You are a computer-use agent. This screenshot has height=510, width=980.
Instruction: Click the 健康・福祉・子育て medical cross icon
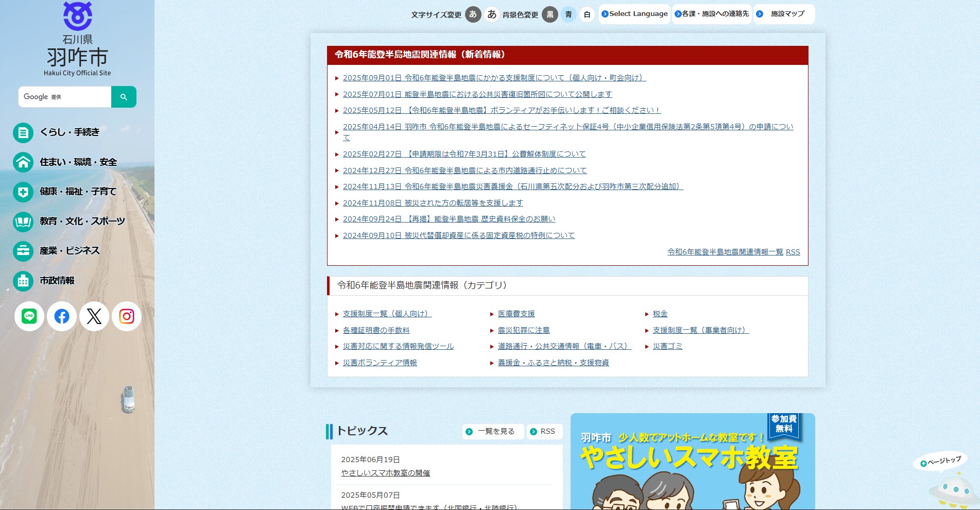(23, 192)
